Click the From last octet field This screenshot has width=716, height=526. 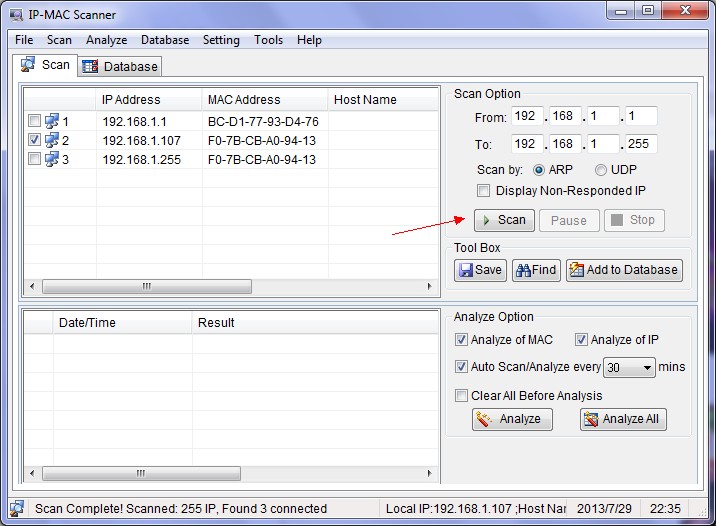point(641,116)
